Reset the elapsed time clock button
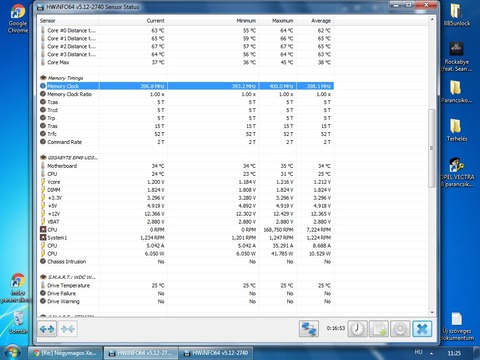 [x=357, y=329]
